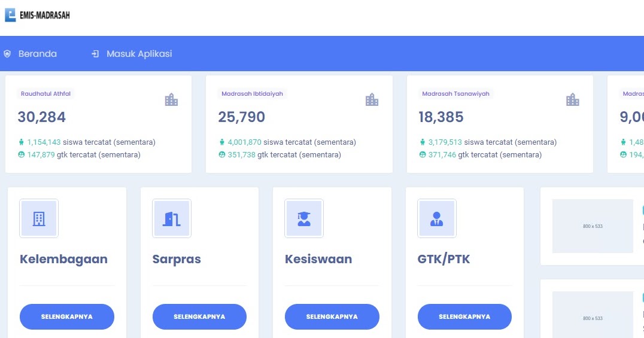The height and width of the screenshot is (338, 644).
Task: Click the 4,001,870 siswa tercatat text
Action: [291, 142]
